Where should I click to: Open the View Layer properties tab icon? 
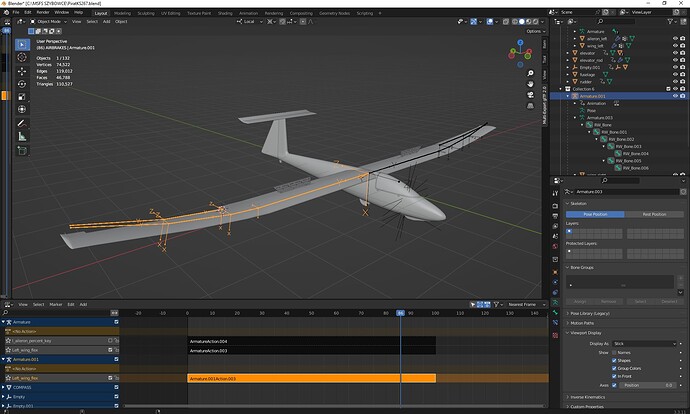[555, 226]
